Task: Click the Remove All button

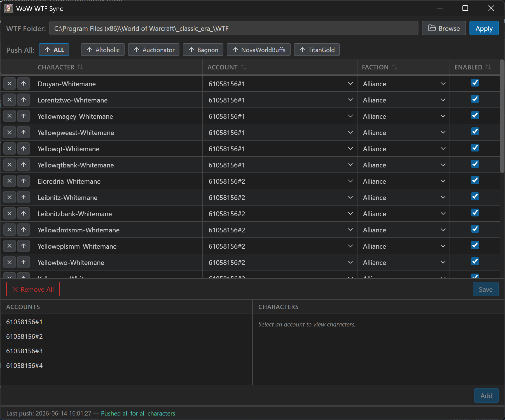Action: pos(33,289)
